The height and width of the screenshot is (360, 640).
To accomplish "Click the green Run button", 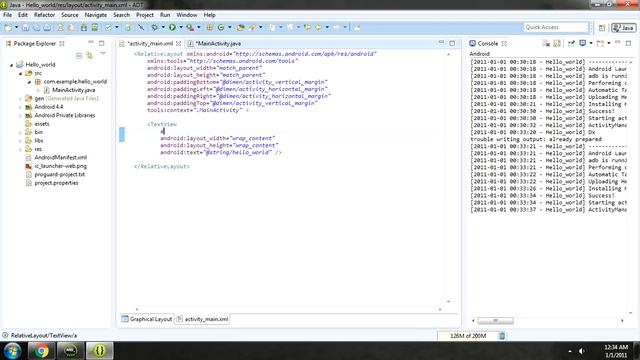I will [172, 27].
